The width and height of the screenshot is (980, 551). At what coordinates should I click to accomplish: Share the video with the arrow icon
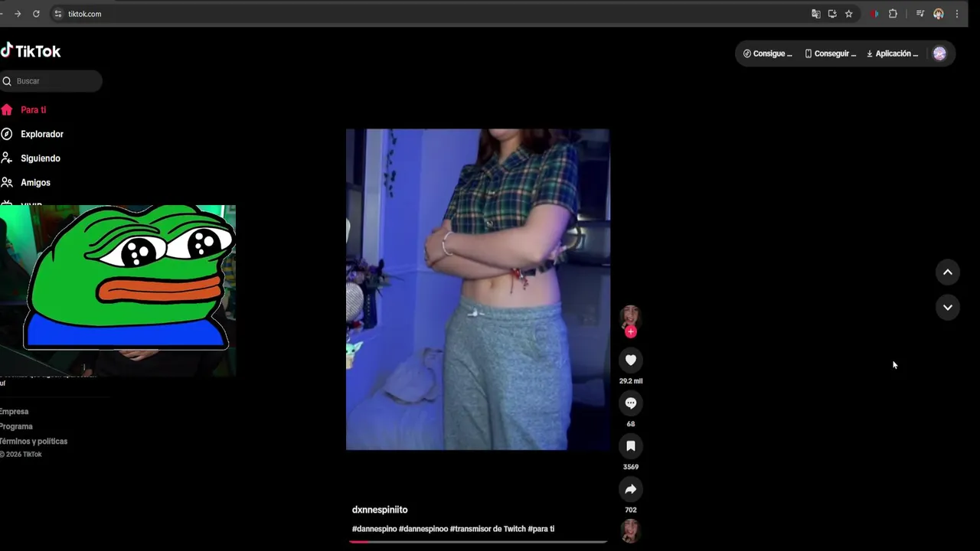coord(631,489)
